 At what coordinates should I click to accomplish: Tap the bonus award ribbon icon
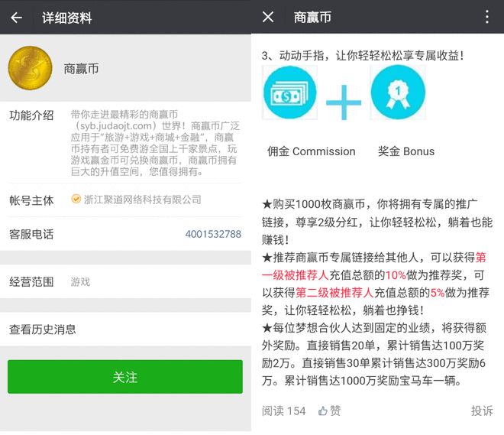pyautogui.click(x=398, y=93)
